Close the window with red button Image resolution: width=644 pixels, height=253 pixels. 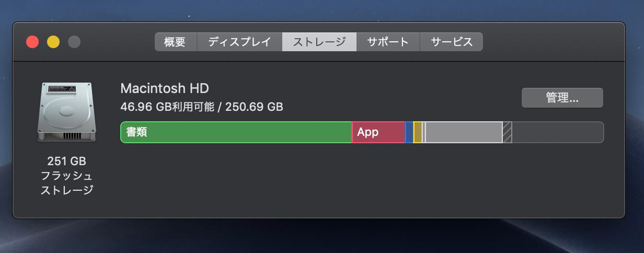tap(32, 42)
